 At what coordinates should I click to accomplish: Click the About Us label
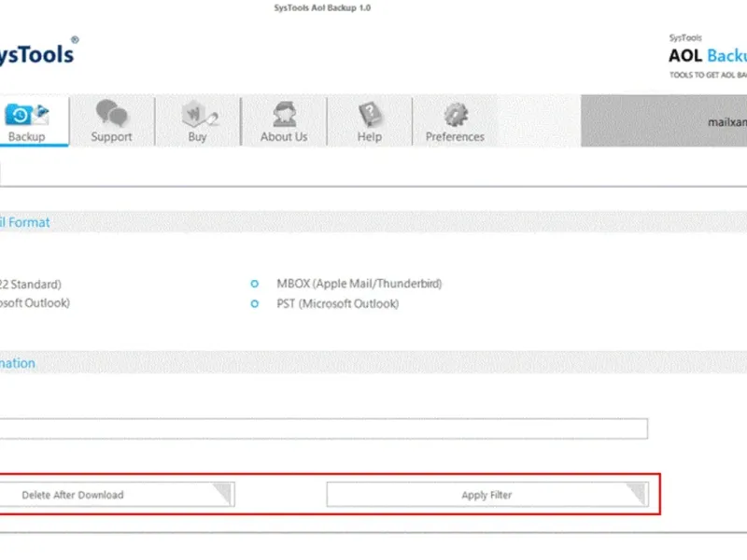pos(284,136)
